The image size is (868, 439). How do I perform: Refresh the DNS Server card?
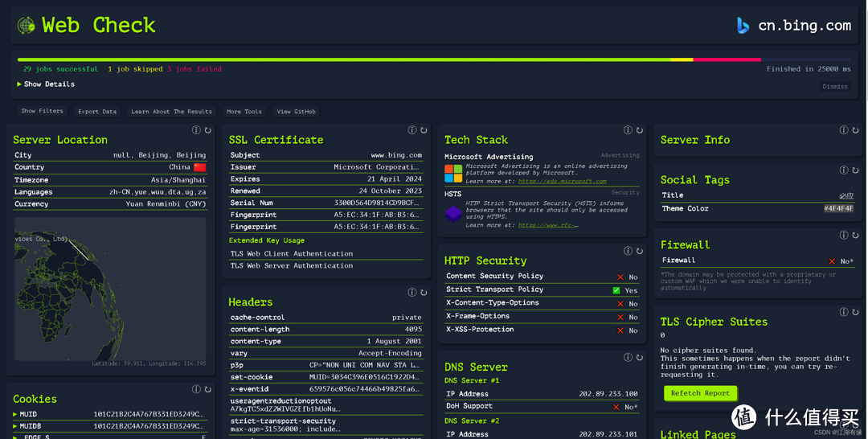[x=640, y=357]
